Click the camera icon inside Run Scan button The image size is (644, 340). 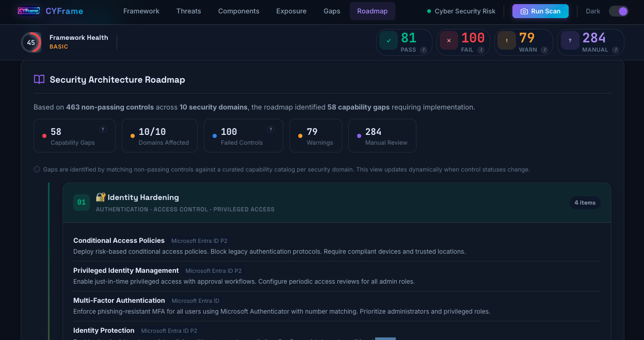point(524,11)
